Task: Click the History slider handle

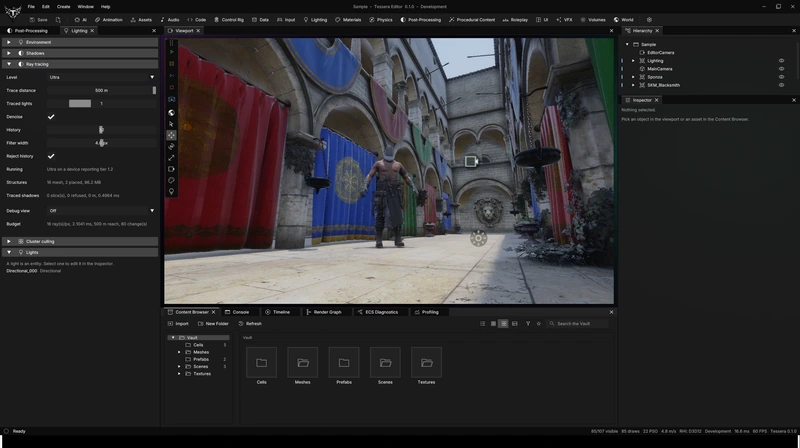Action: pos(101,130)
